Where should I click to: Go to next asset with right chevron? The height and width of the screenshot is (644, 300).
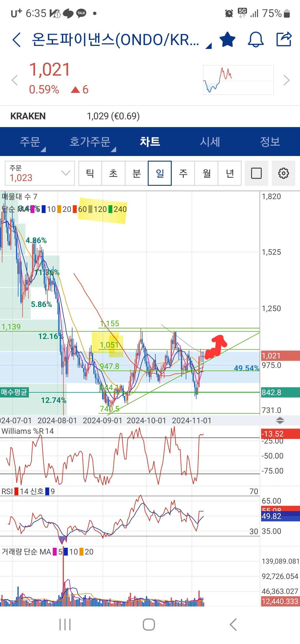(x=286, y=80)
